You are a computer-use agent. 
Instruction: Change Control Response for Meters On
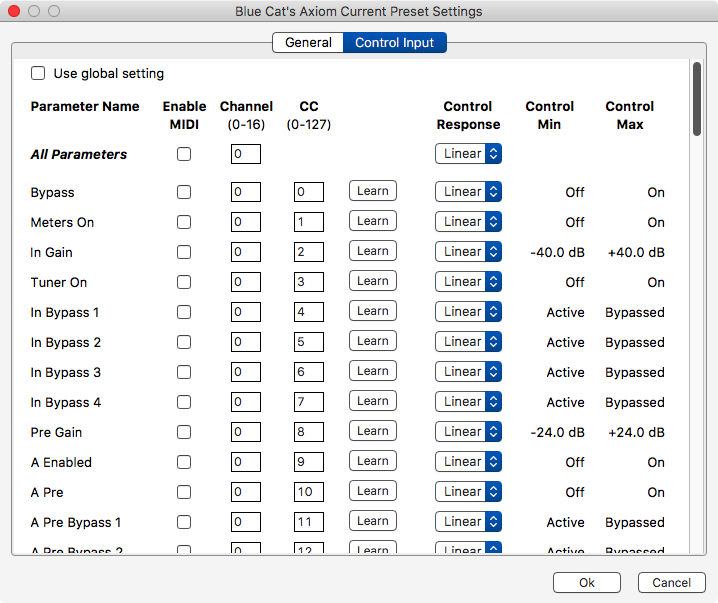[468, 222]
